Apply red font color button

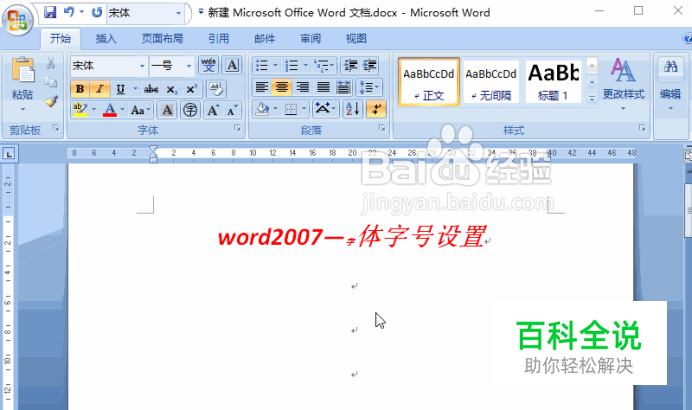coord(110,109)
